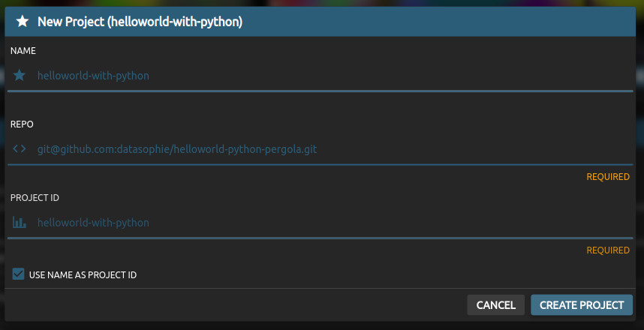Click empty footer area left of Cancel button
644x330 pixels.
pyautogui.click(x=225, y=305)
